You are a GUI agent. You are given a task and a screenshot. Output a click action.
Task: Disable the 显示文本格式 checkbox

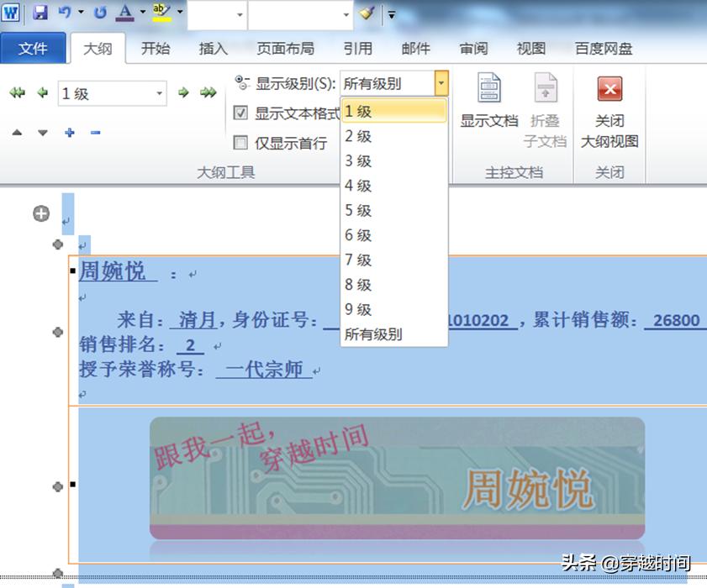coord(240,114)
